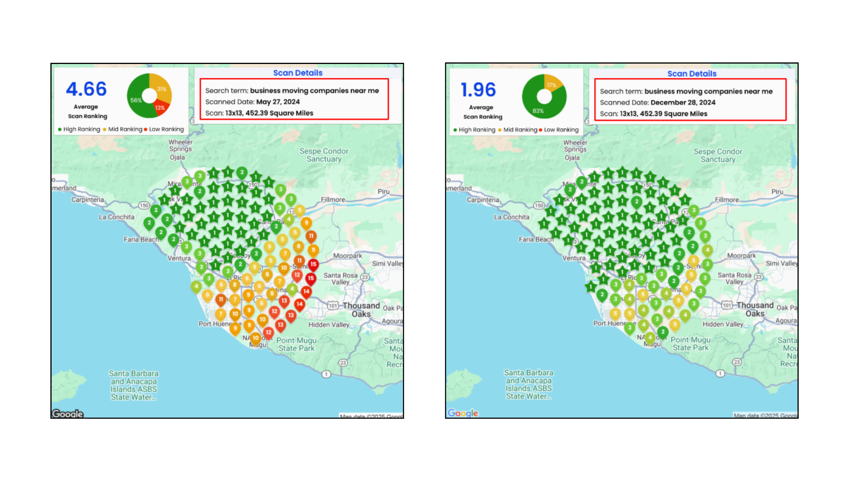Click the route 23 shield near Santa Rosa Valley, right map
The height and width of the screenshot is (504, 853).
point(759,277)
